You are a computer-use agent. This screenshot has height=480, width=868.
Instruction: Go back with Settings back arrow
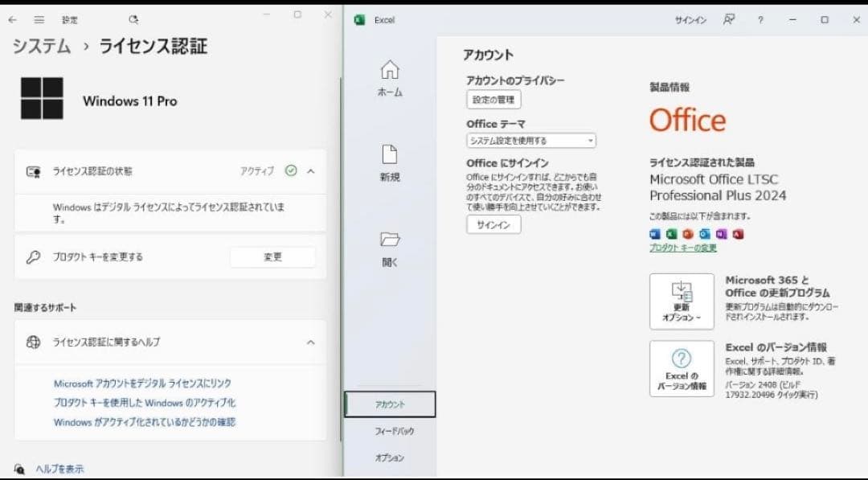12,20
